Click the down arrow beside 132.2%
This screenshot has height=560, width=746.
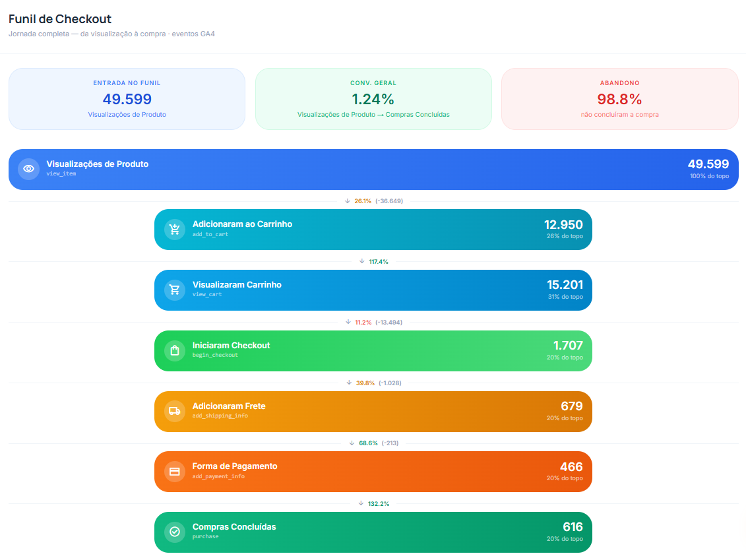[361, 503]
